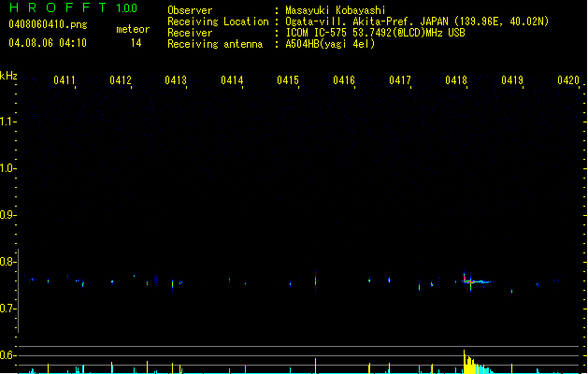Select the meteor count value 14

(x=136, y=43)
